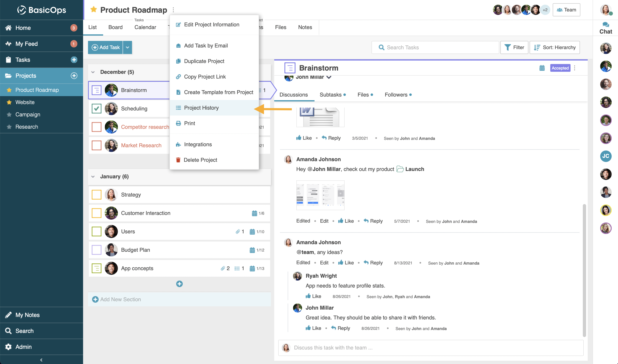Open the Filter options
Viewport: 618px width, 364px height.
pos(514,47)
